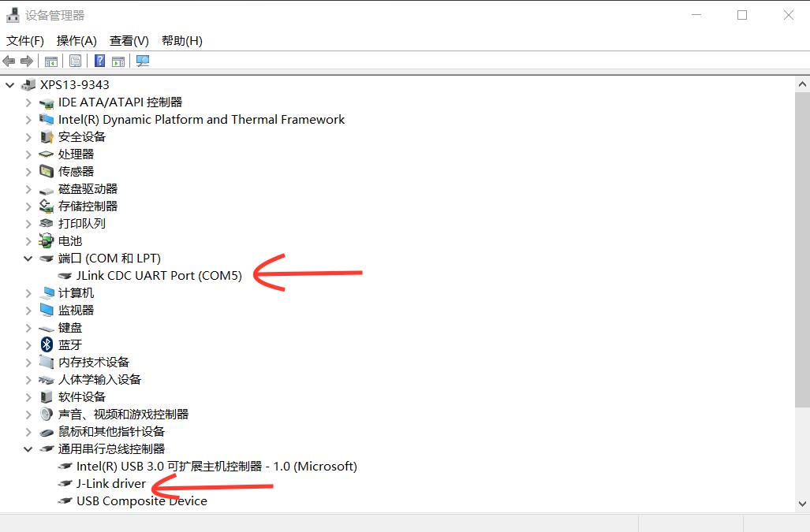The width and height of the screenshot is (810, 532).
Task: Click the Bluetooth icon in the device tree
Action: (x=47, y=344)
